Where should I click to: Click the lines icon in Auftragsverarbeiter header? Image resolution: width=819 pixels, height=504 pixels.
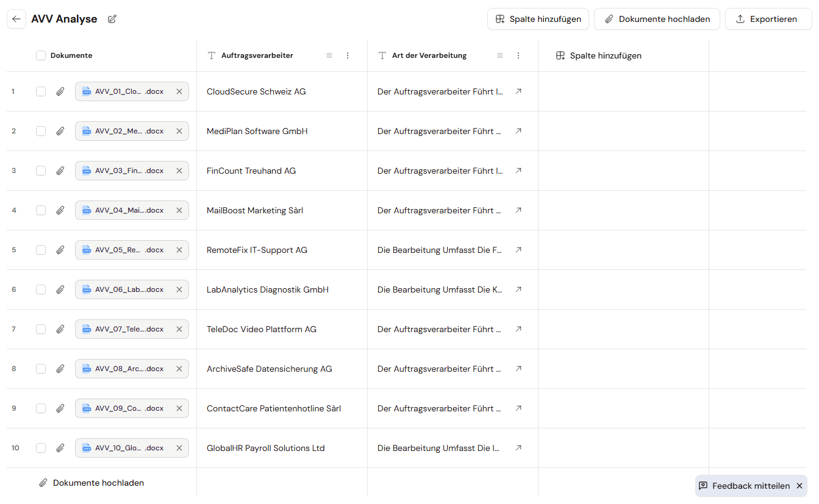(x=329, y=55)
